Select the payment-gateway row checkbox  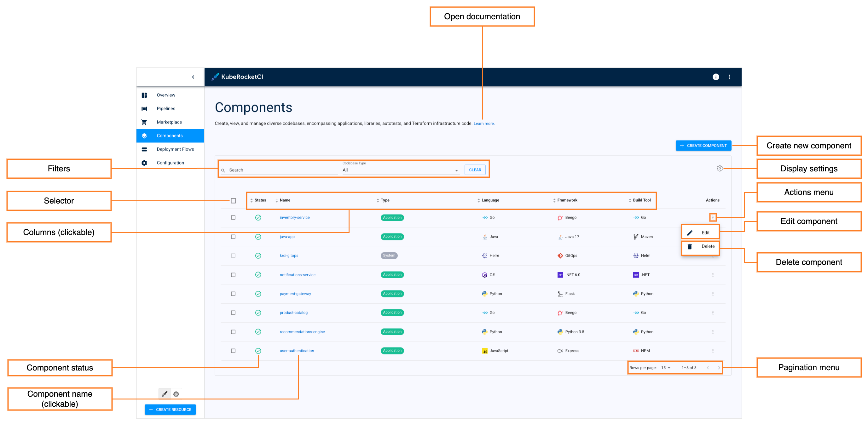pyautogui.click(x=233, y=294)
